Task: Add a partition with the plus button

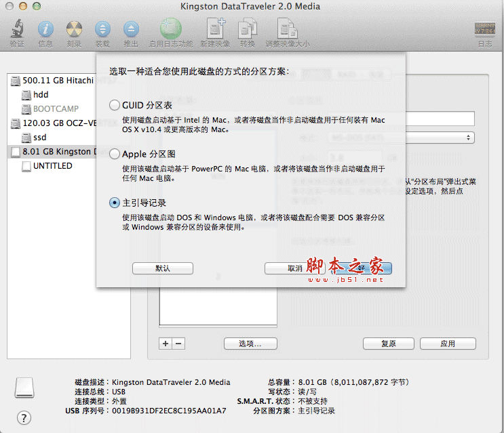Action: 166,344
